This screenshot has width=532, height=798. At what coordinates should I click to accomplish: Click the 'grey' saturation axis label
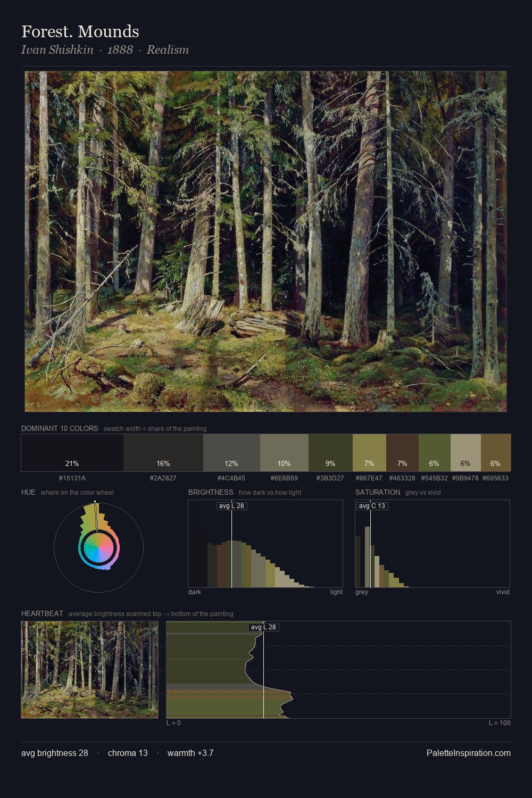(362, 592)
